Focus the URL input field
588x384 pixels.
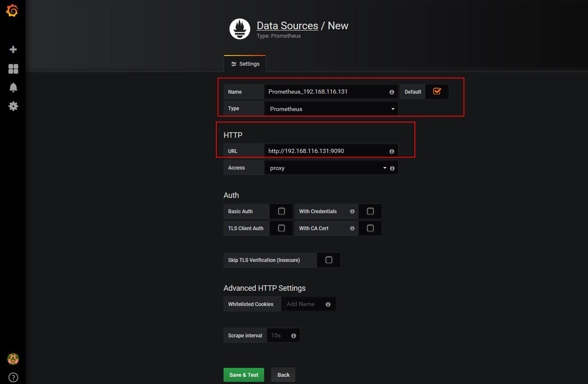(331, 151)
